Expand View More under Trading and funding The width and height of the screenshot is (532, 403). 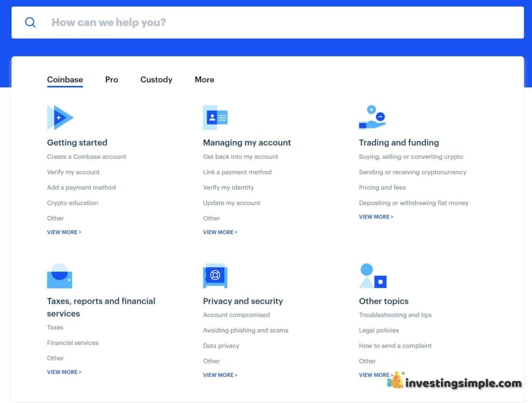tap(376, 217)
